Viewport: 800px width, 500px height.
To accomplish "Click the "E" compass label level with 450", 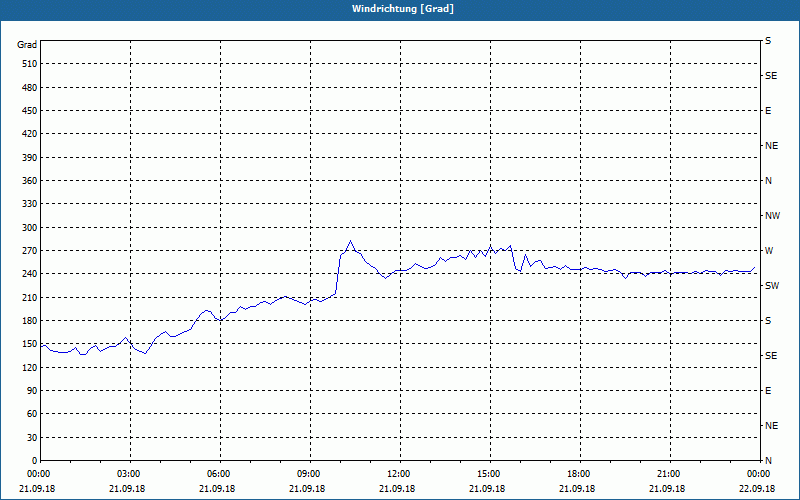I will pos(768,111).
